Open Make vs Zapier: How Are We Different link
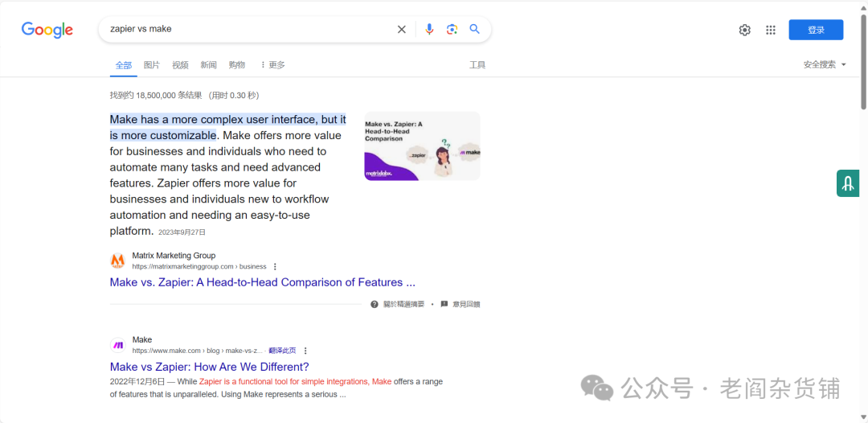 click(x=209, y=367)
